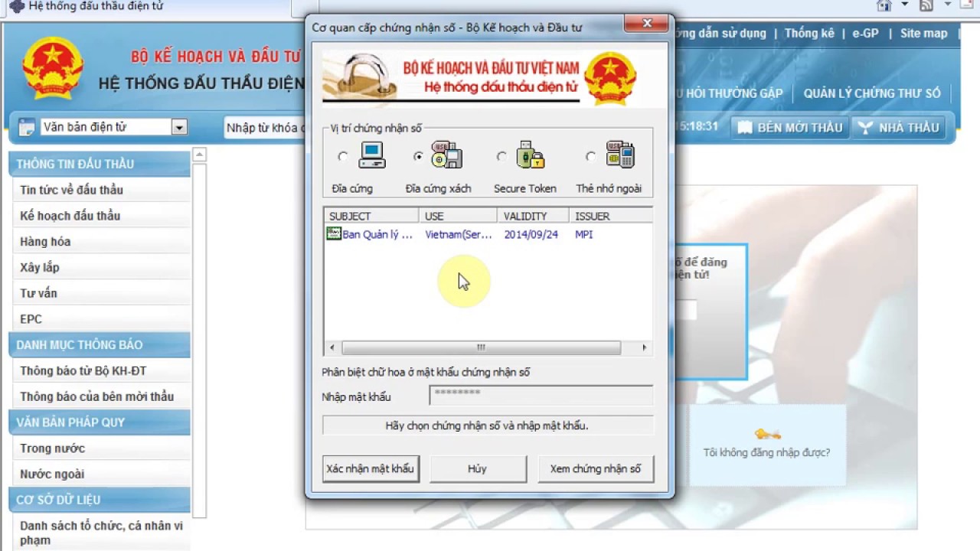Open Nước ngoài legal documents
The height and width of the screenshot is (551, 980).
pyautogui.click(x=52, y=474)
